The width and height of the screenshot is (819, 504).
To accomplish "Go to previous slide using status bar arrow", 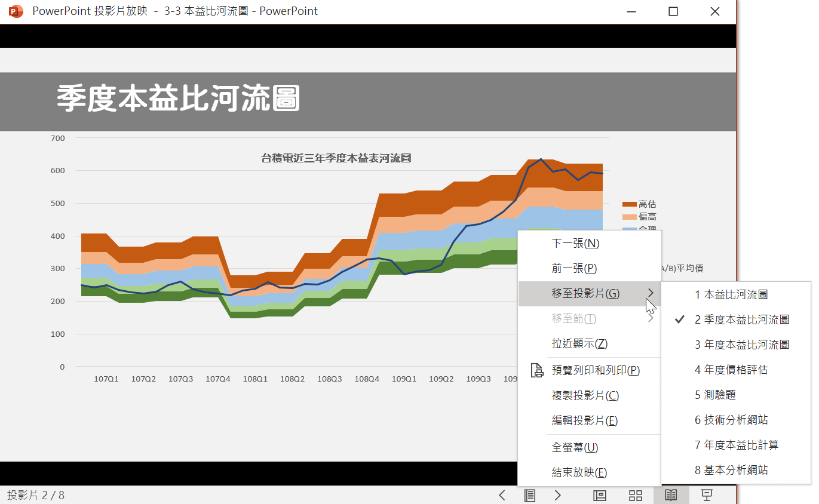I will 502,495.
